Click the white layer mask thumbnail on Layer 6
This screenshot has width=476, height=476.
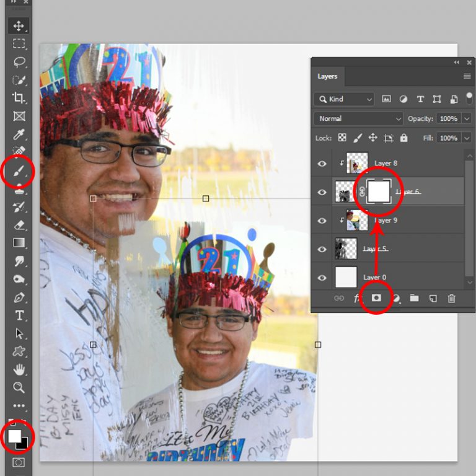[x=379, y=192]
